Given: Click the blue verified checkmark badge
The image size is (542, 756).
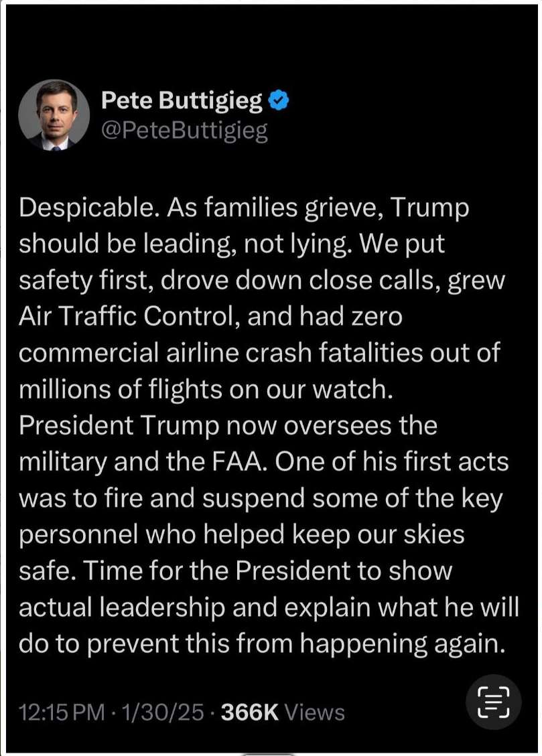Looking at the screenshot, I should tap(278, 102).
